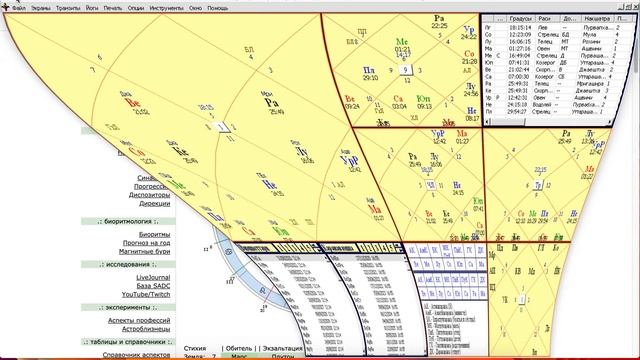The height and width of the screenshot is (360, 640).
Task: Open the Прогноз на год link
Action: 147,243
